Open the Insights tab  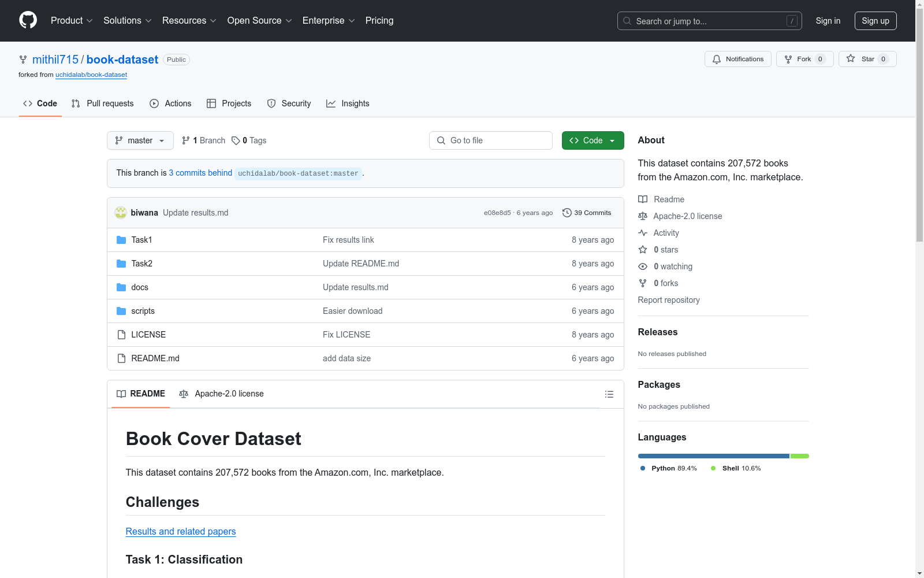[x=348, y=103]
